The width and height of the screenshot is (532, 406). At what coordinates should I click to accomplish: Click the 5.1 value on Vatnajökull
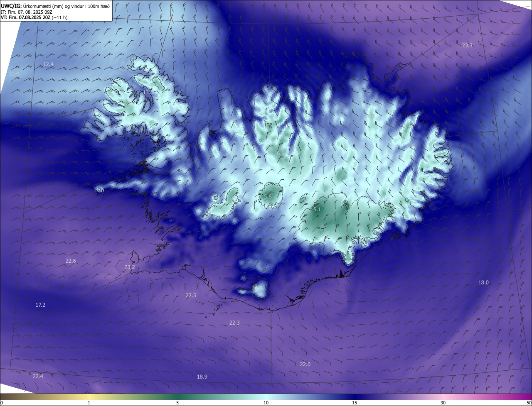point(317,210)
